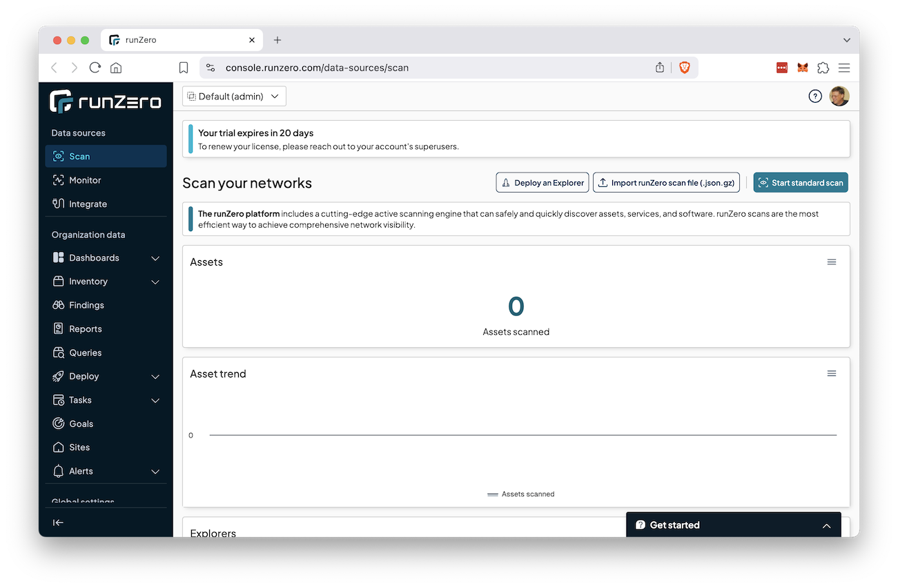
Task: Open the user profile avatar
Action: (839, 97)
